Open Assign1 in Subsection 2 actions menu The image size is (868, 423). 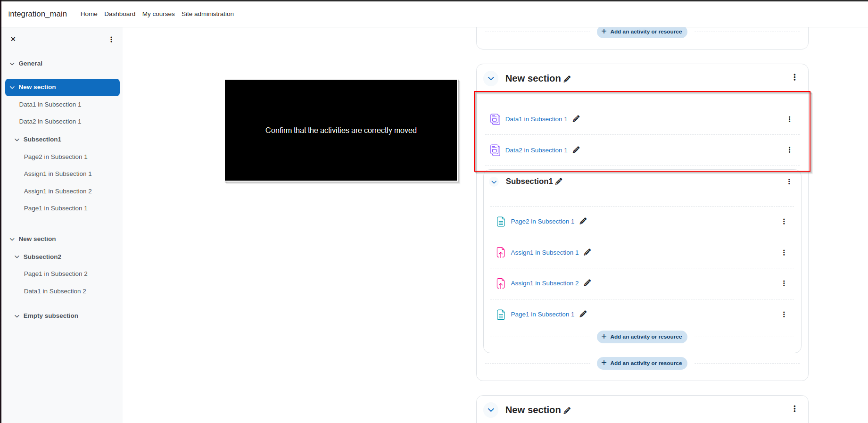tap(784, 283)
